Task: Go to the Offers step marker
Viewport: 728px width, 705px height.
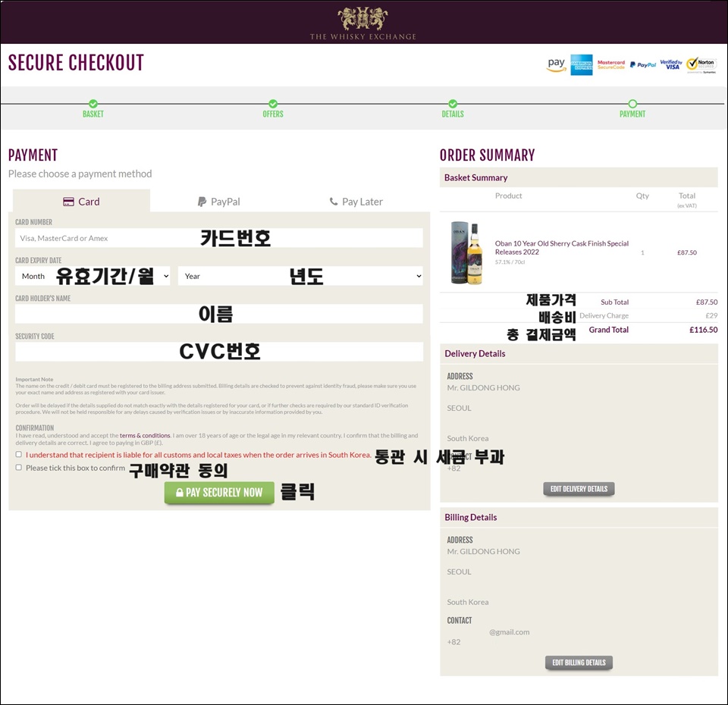Action: 273,104
